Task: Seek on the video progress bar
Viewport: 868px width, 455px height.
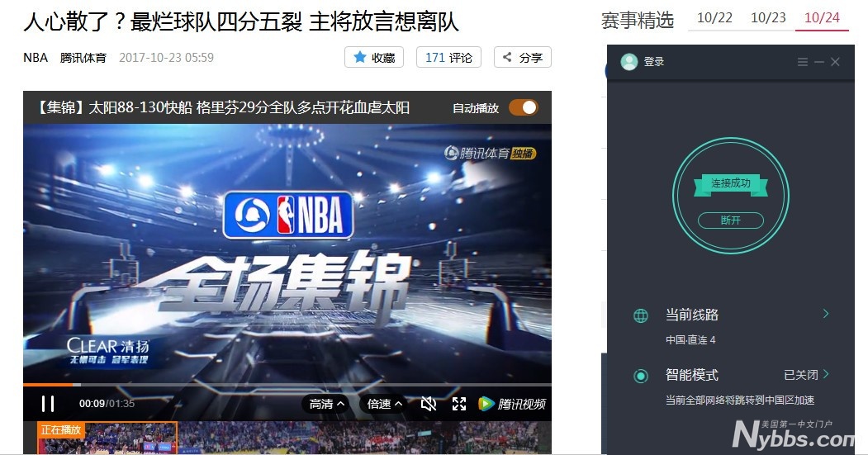Action: click(x=287, y=384)
